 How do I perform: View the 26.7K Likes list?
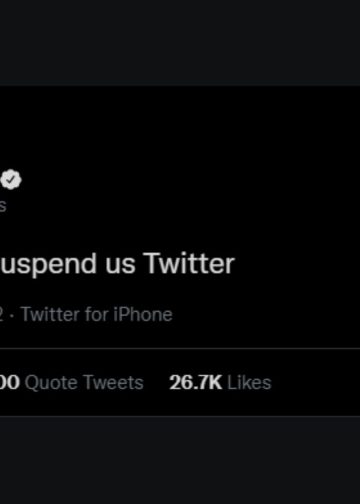pos(220,382)
